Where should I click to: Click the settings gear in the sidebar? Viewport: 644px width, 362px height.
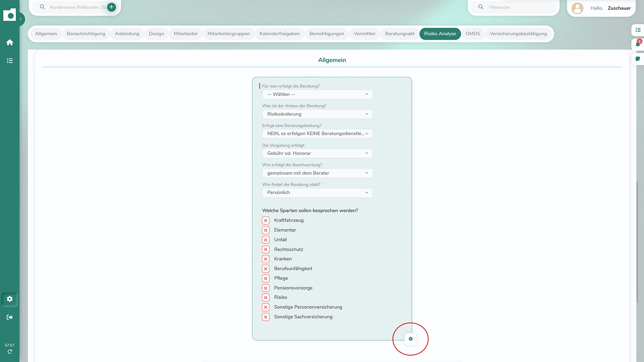click(10, 299)
